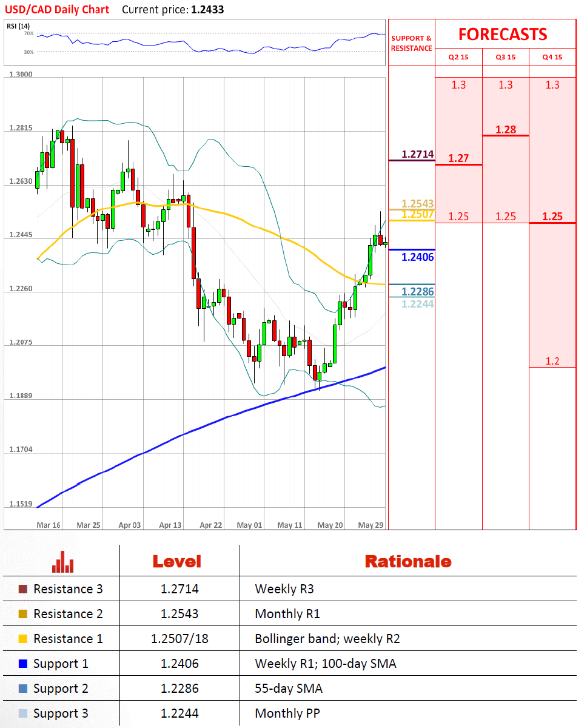Click the red bar chart icon in table header
The height and width of the screenshot is (728, 587).
click(x=63, y=562)
